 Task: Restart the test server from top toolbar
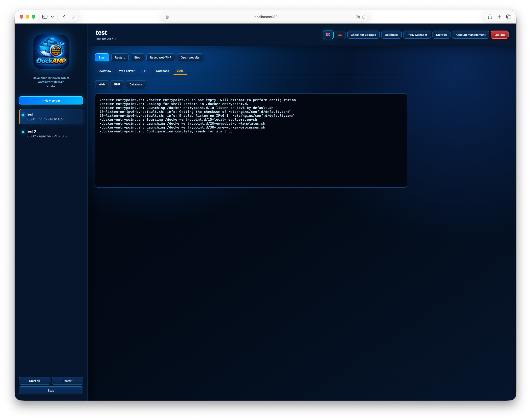(120, 57)
